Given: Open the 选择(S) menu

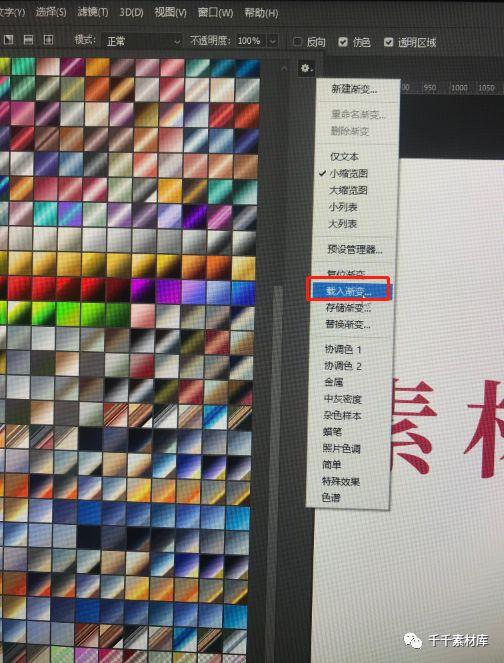Looking at the screenshot, I should (51, 11).
